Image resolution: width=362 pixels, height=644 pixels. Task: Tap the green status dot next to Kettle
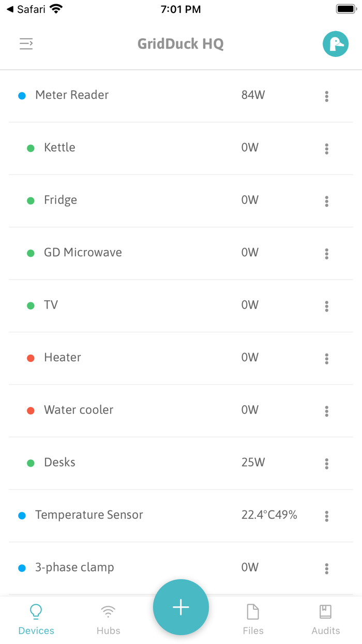click(30, 148)
